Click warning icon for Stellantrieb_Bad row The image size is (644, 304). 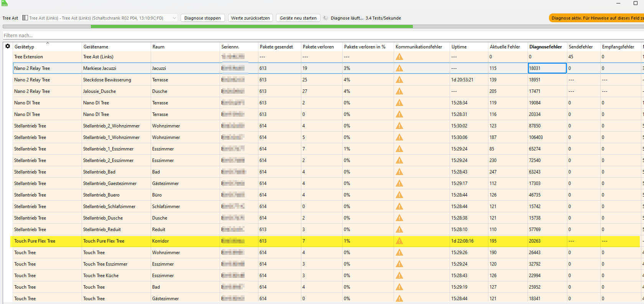point(399,172)
